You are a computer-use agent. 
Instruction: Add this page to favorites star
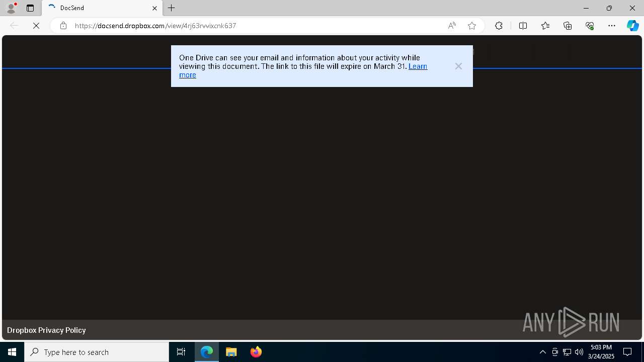click(x=472, y=26)
